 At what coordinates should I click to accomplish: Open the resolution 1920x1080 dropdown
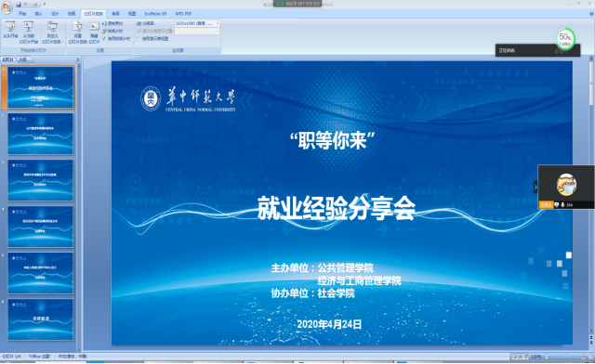197,23
